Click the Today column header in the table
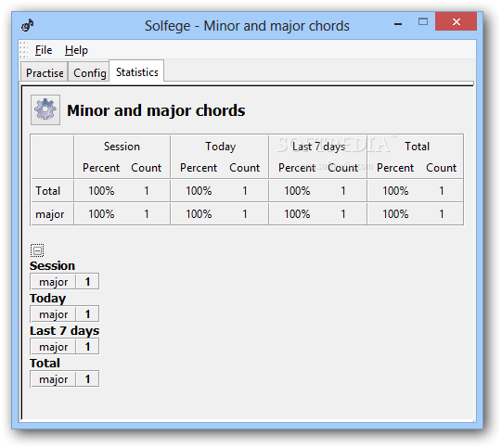 click(x=221, y=147)
